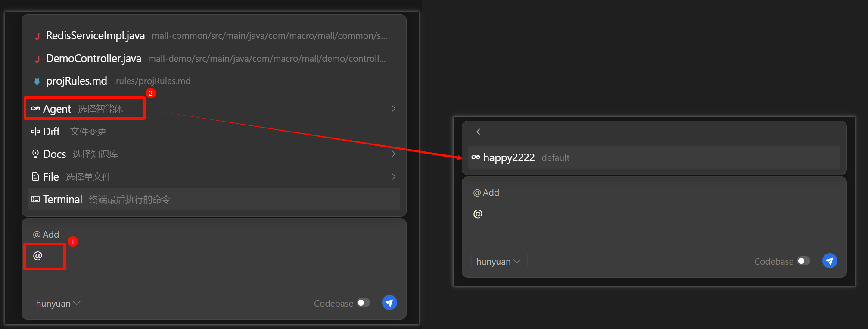Click the send button in left chat panel

click(x=389, y=303)
